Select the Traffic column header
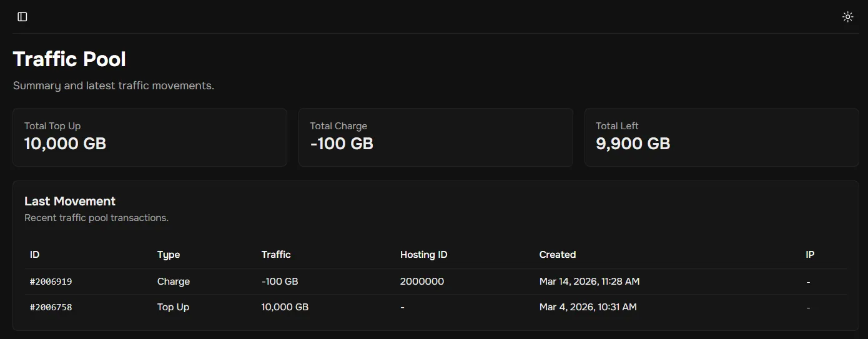Screen dimensions: 868x339 click(276, 255)
